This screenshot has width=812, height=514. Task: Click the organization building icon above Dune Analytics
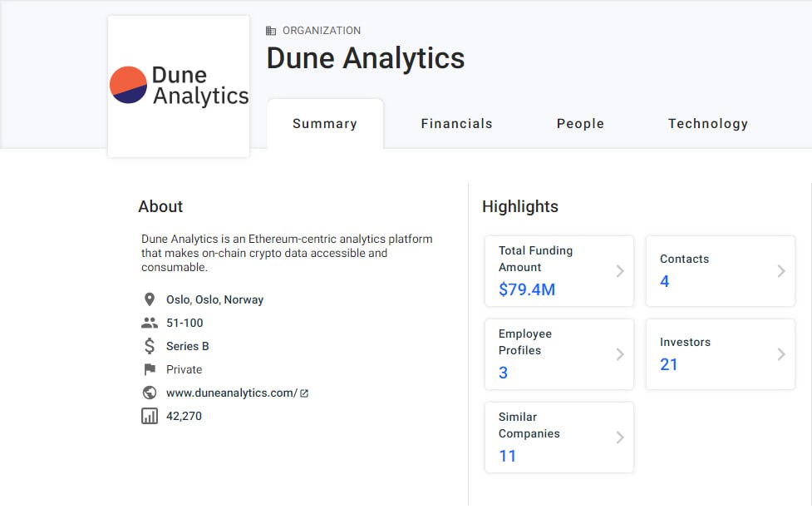point(271,30)
